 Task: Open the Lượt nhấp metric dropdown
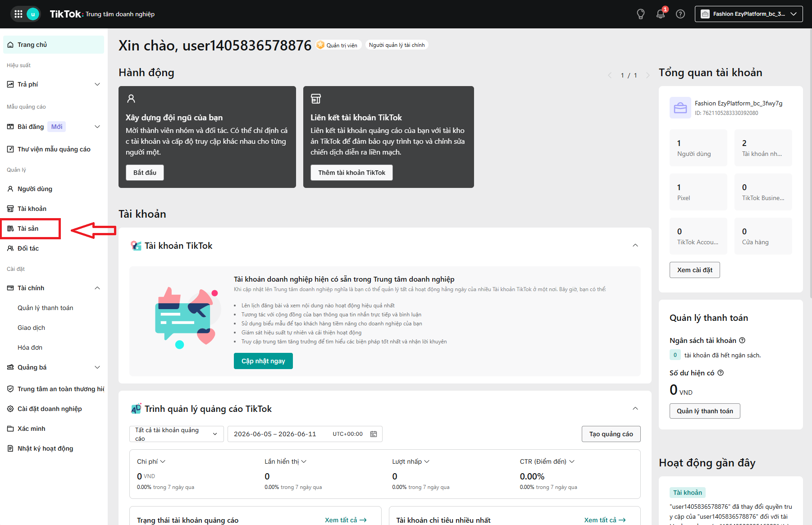pyautogui.click(x=411, y=461)
